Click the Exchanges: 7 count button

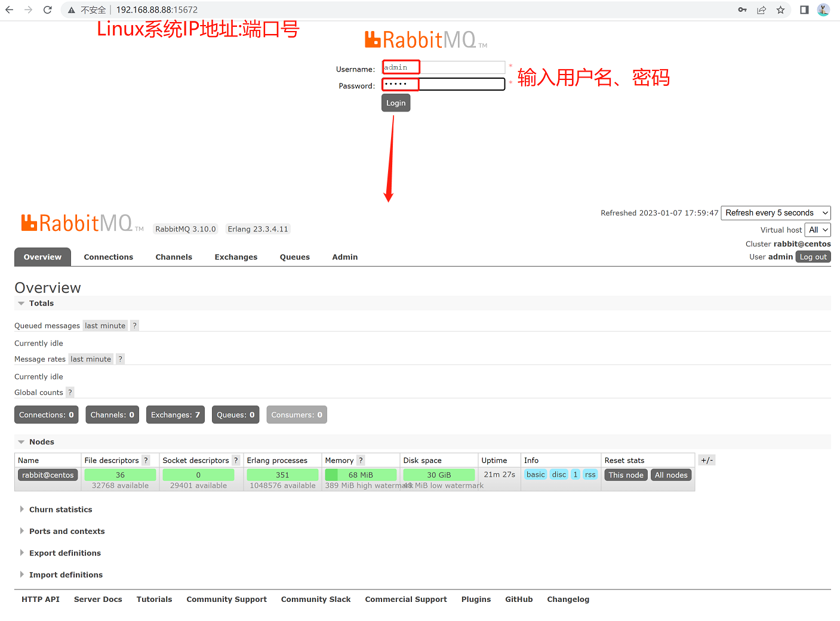[x=176, y=415]
